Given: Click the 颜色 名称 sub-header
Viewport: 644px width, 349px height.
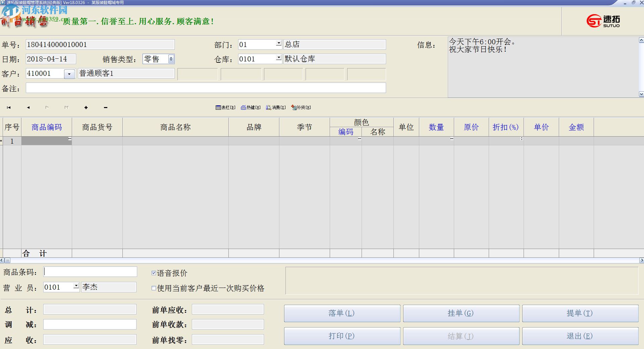Looking at the screenshot, I should pyautogui.click(x=378, y=132).
